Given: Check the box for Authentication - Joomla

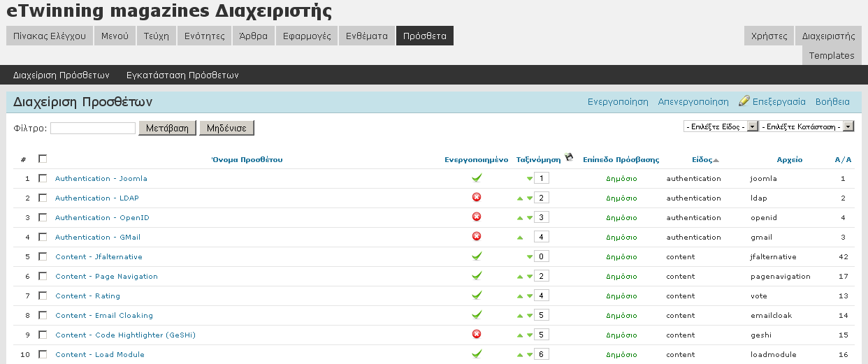Looking at the screenshot, I should (43, 178).
